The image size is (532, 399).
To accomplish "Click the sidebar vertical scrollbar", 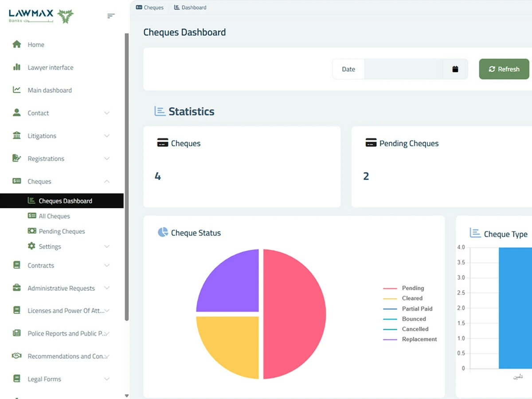I will click(x=127, y=177).
